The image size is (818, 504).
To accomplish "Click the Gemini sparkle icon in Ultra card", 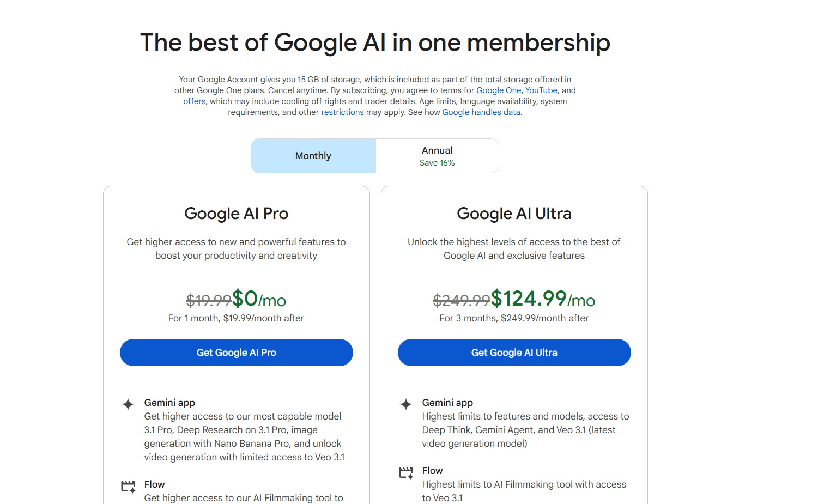I will pos(406,404).
